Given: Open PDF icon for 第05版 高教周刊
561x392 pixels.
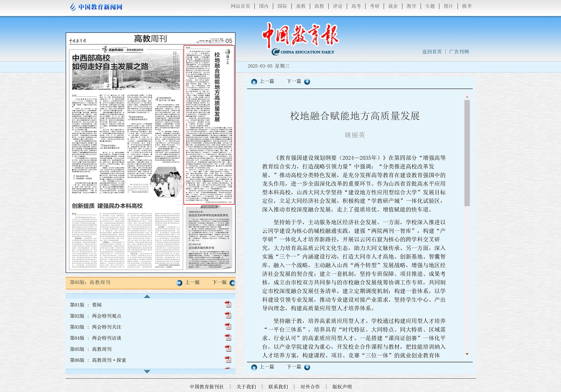Looking at the screenshot, I should [228, 349].
